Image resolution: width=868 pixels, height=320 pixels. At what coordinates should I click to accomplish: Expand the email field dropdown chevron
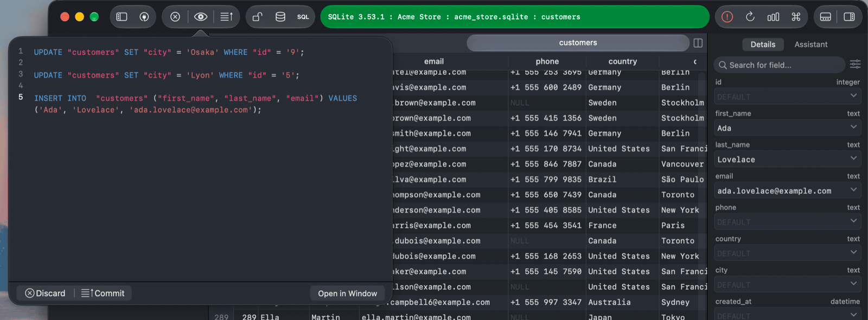coord(854,190)
